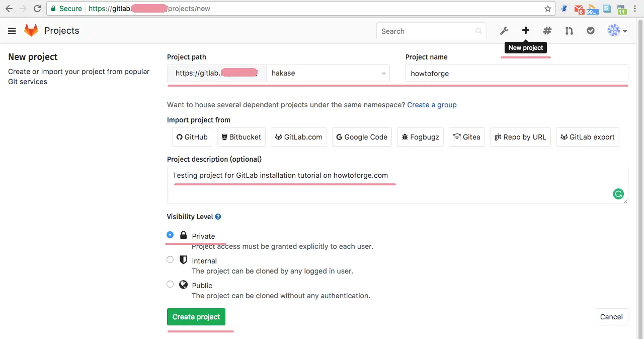Click the plus New project icon
The image size is (644, 339).
click(x=526, y=31)
